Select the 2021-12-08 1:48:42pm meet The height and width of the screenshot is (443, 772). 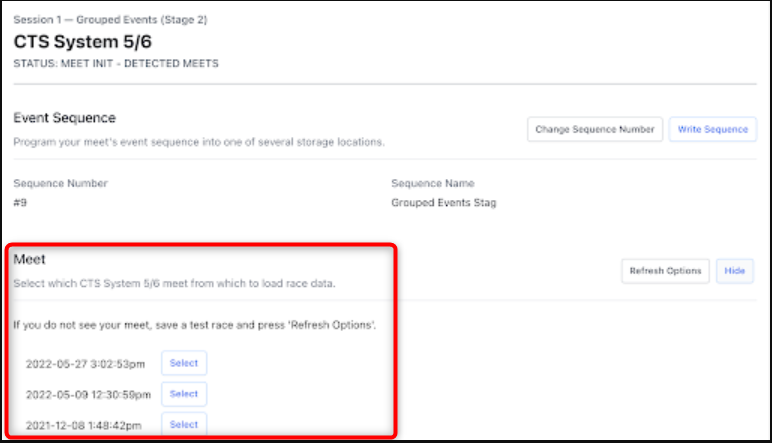point(184,424)
